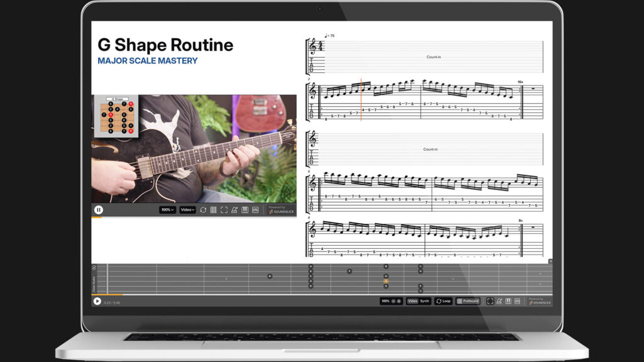Show the piano keyboard from the video toolbar

pos(245,210)
